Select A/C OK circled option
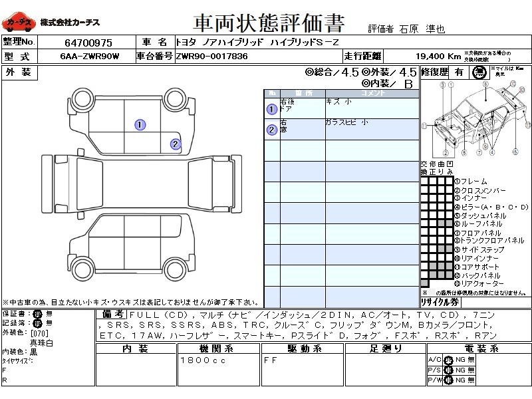This screenshot has height=399, width=532. [448, 360]
